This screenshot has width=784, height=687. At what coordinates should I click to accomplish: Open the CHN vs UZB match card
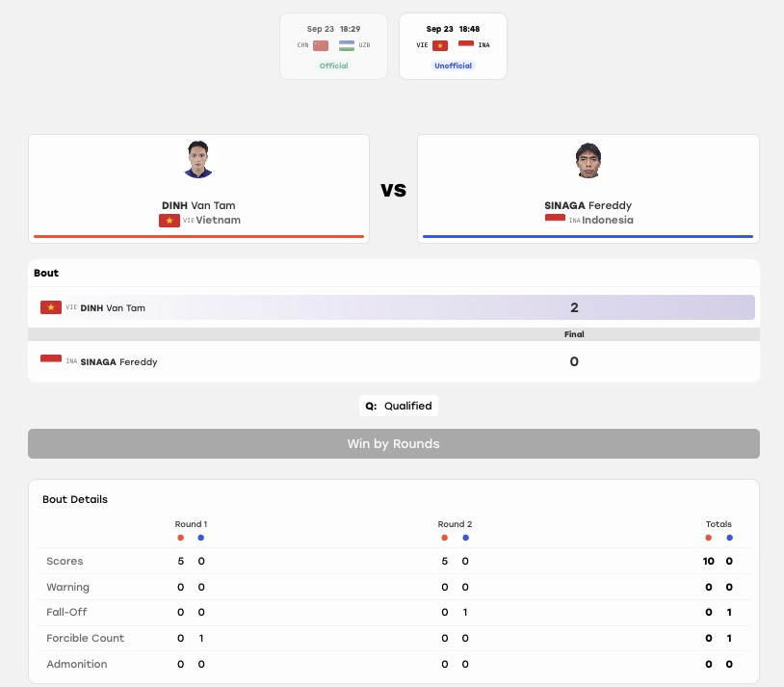pos(333,46)
